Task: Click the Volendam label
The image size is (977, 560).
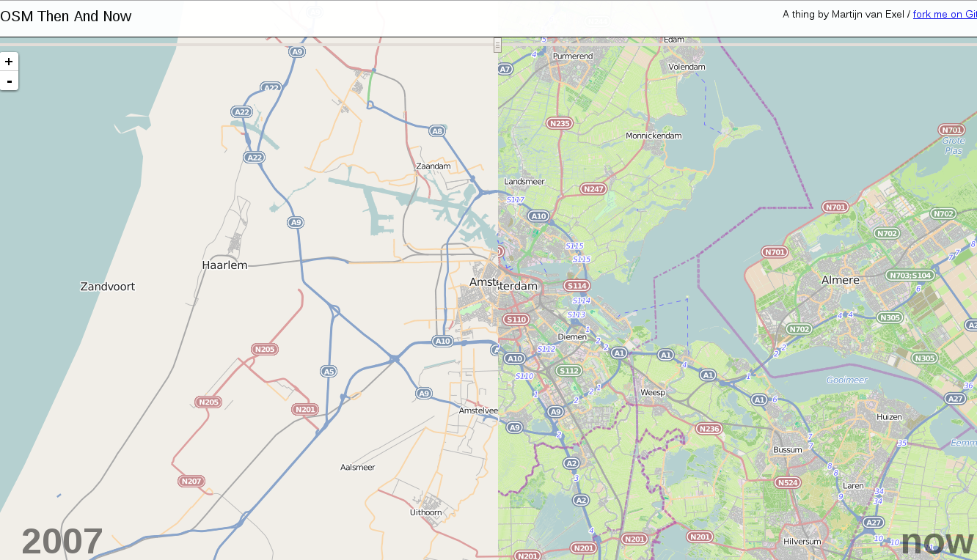Action: [687, 67]
